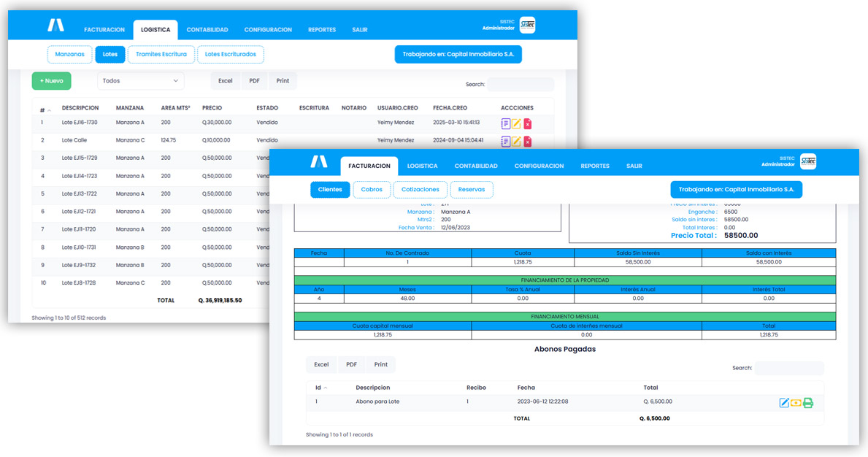Export abonos list with the Excel button
Screen dimensions: 868x457
(320, 364)
